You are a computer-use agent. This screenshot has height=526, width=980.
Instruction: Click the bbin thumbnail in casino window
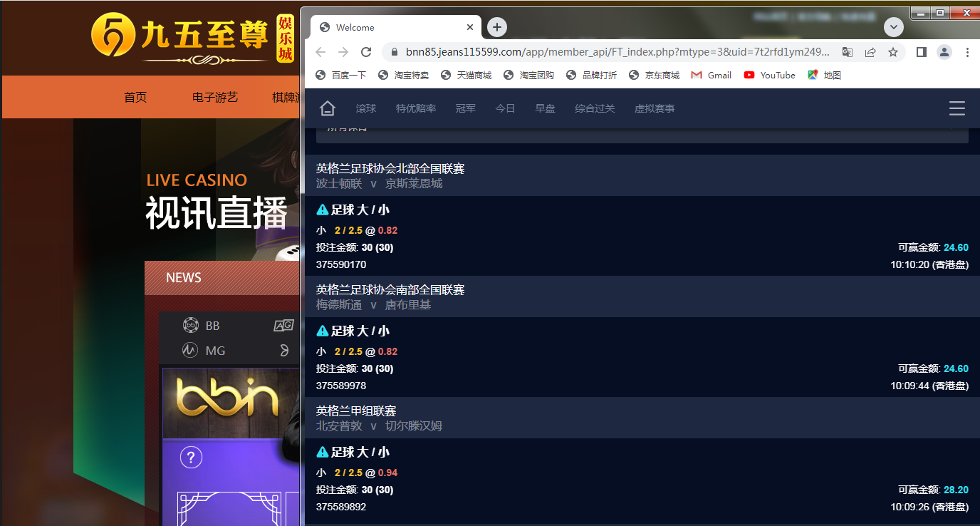click(x=231, y=403)
